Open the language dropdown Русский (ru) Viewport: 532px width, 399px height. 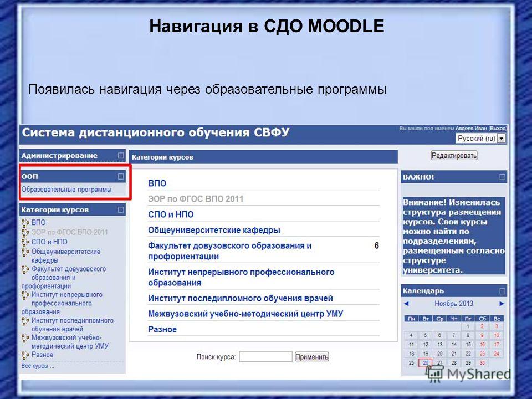pyautogui.click(x=481, y=139)
